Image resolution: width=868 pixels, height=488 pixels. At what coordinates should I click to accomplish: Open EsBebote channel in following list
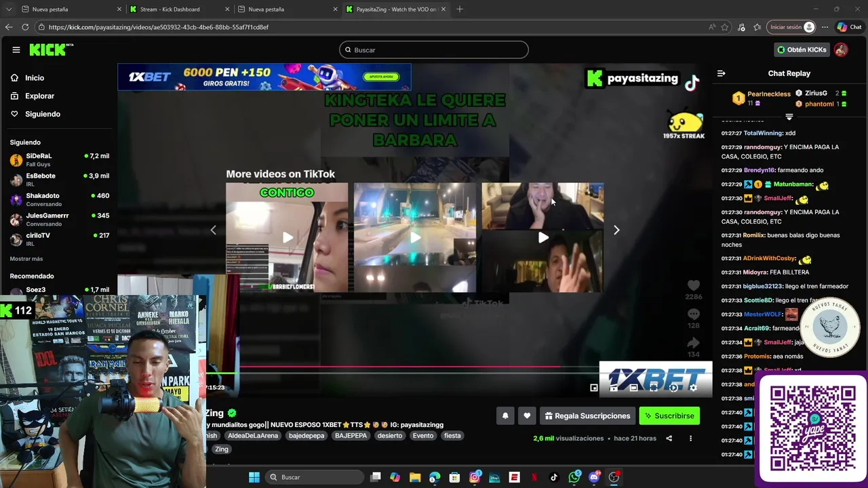pyautogui.click(x=60, y=179)
